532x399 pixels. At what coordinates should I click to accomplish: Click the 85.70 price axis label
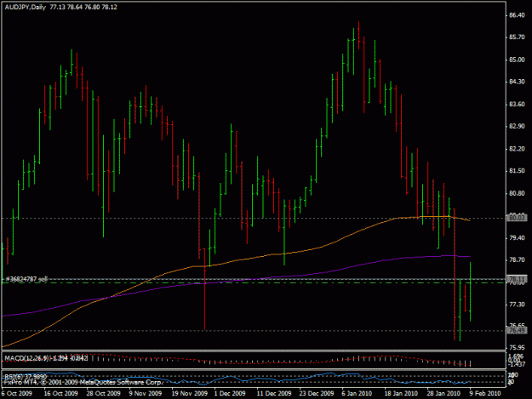[x=517, y=37]
